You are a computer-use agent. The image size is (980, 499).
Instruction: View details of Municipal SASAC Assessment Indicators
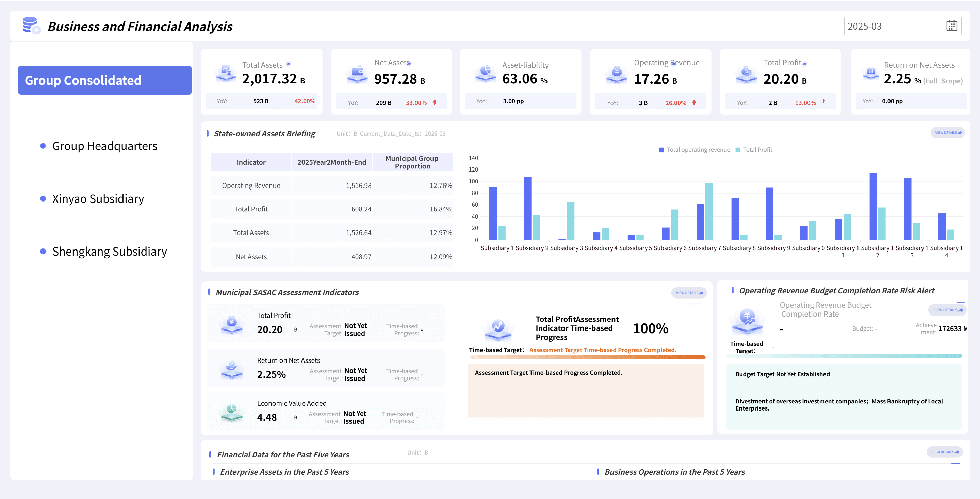tap(689, 293)
